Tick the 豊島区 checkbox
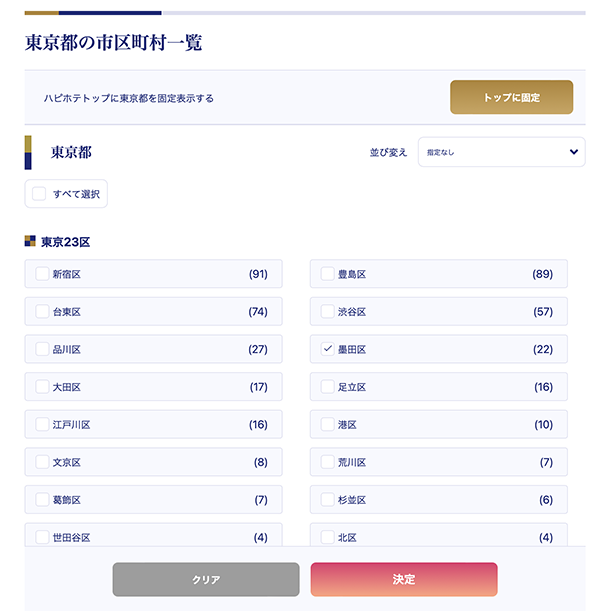The height and width of the screenshot is (611, 600). (327, 274)
